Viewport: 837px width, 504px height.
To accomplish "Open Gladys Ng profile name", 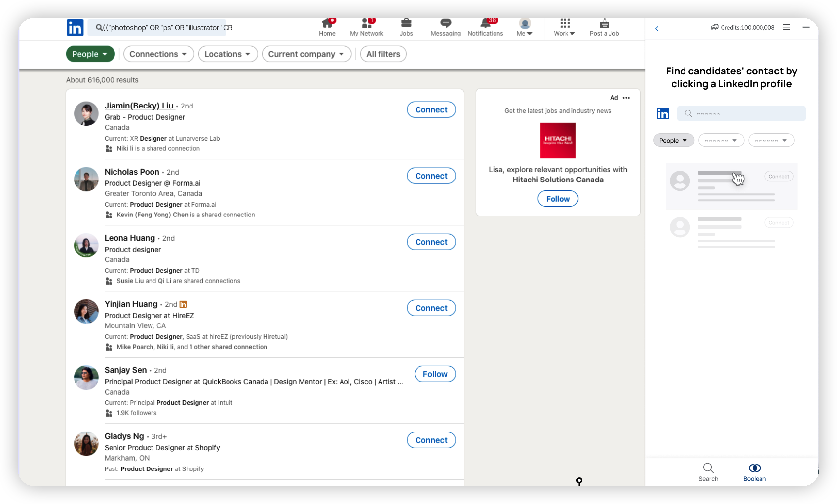I will coord(124,436).
